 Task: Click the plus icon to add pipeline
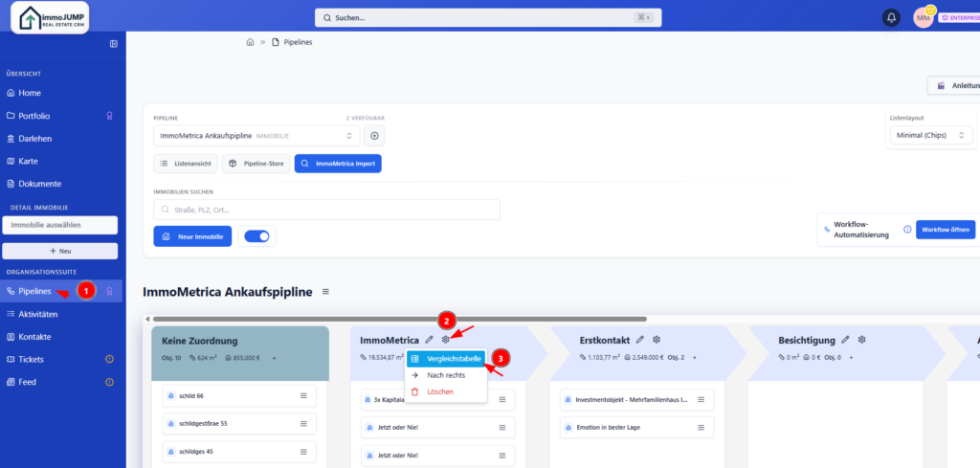point(374,136)
